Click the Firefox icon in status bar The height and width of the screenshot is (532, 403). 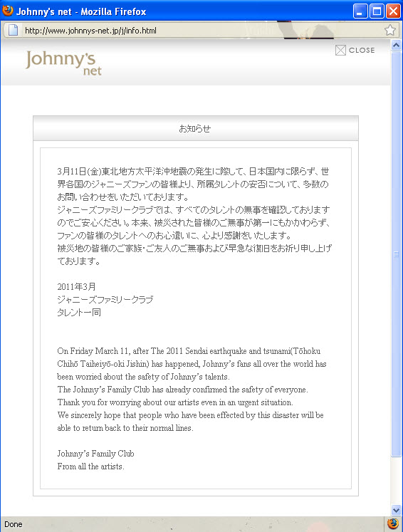point(393,523)
